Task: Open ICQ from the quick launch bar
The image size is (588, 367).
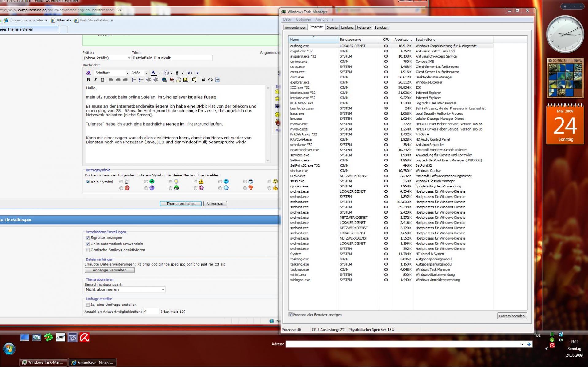Action: (x=48, y=337)
